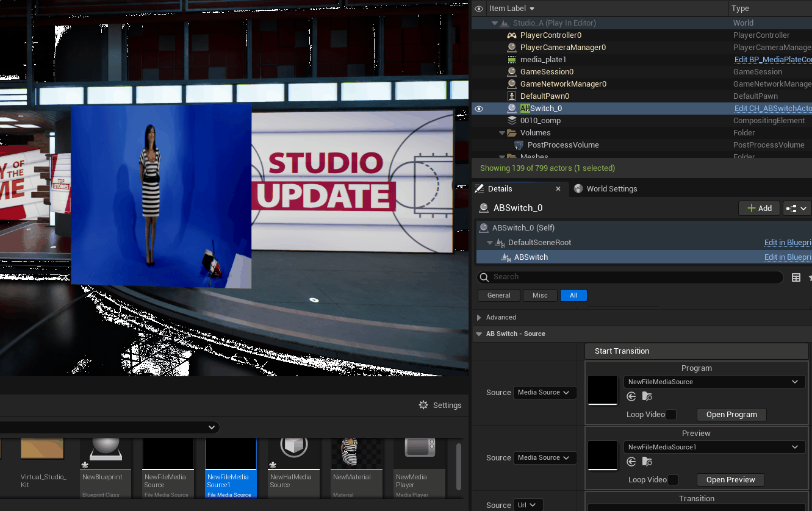The image size is (812, 511).
Task: Click the Open Preview button
Action: pyautogui.click(x=730, y=480)
